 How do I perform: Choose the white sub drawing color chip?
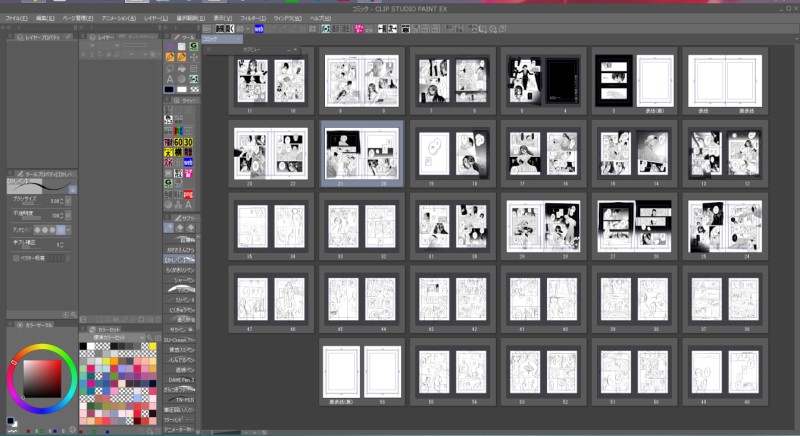(x=182, y=89)
